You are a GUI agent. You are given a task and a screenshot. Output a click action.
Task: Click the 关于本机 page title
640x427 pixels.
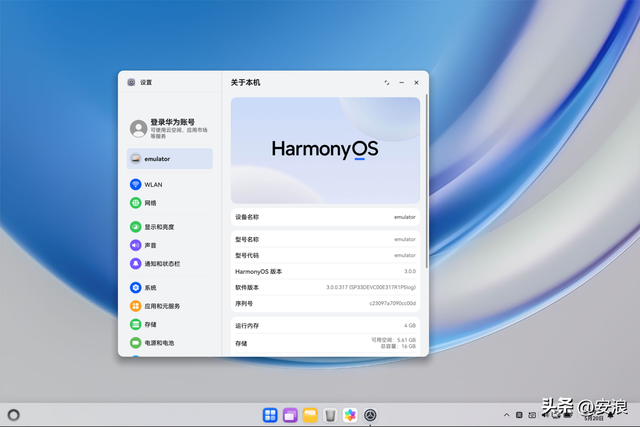coord(245,82)
